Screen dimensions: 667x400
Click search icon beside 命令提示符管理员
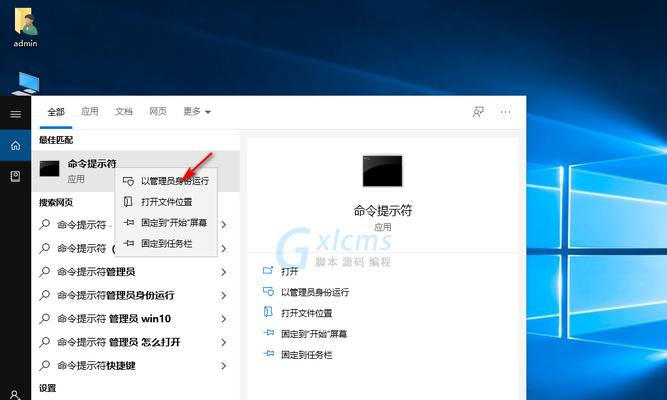45,271
